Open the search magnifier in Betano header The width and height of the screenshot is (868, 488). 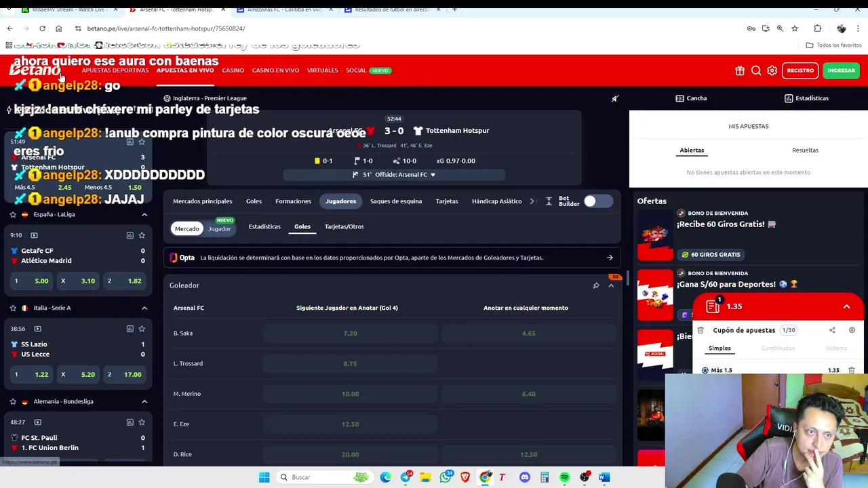(756, 70)
